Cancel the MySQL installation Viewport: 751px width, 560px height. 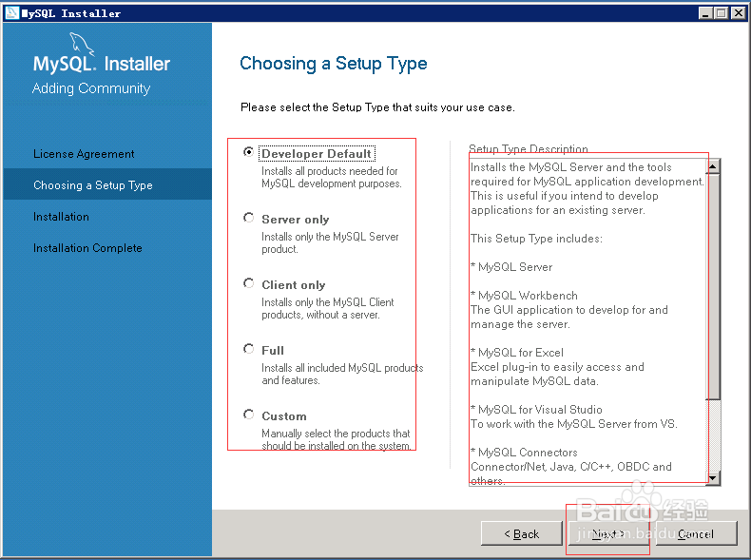(696, 533)
